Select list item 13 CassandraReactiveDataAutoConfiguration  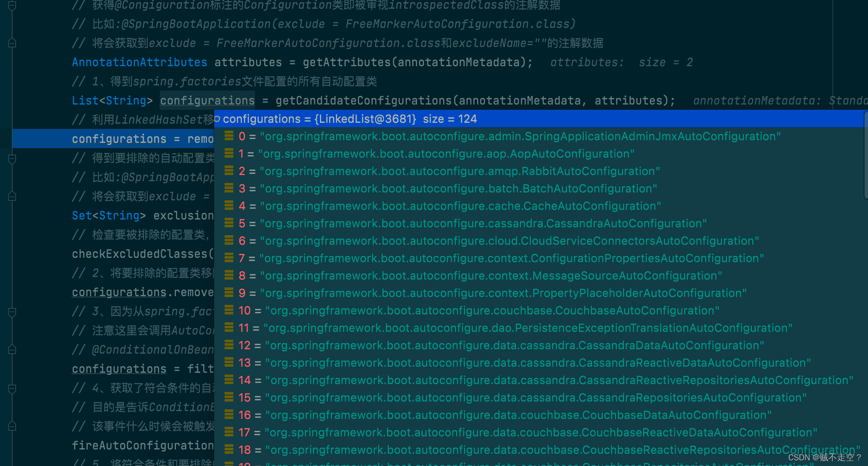pyautogui.click(x=539, y=363)
